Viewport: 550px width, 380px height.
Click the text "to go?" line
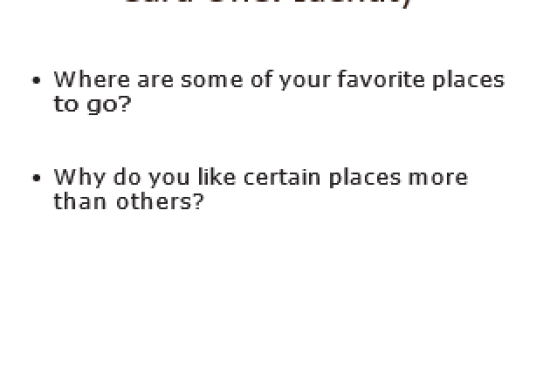point(93,105)
